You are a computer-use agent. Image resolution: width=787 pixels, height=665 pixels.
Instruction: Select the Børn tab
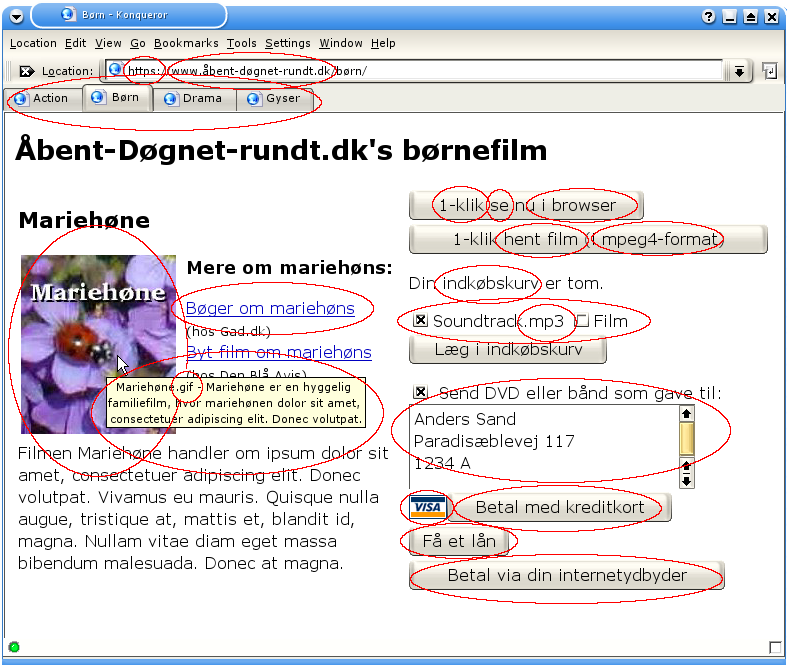click(x=117, y=97)
